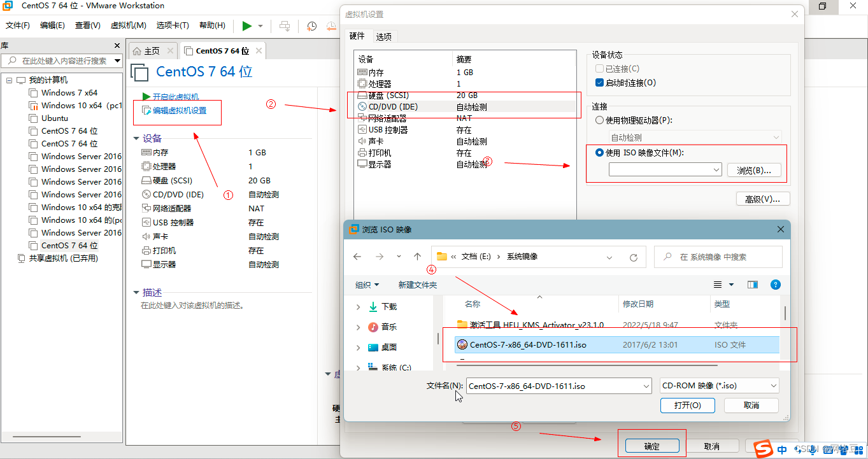Screen dimensions: 868x459
Task: Click the refresh icon in the address bar
Action: click(633, 257)
